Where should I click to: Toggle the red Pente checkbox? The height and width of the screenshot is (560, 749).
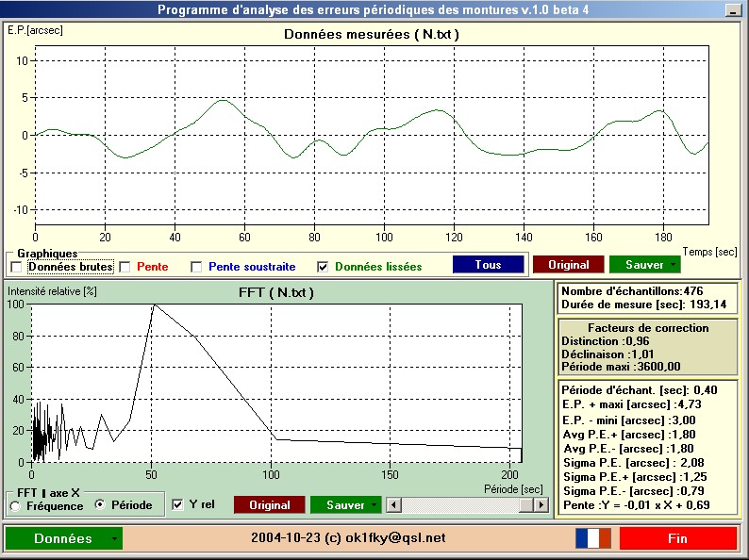click(x=125, y=267)
